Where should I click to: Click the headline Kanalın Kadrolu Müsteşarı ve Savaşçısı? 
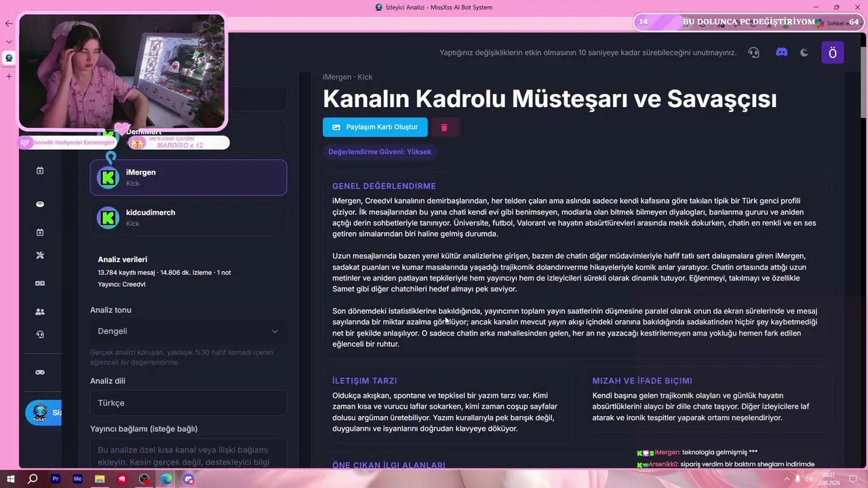click(550, 99)
